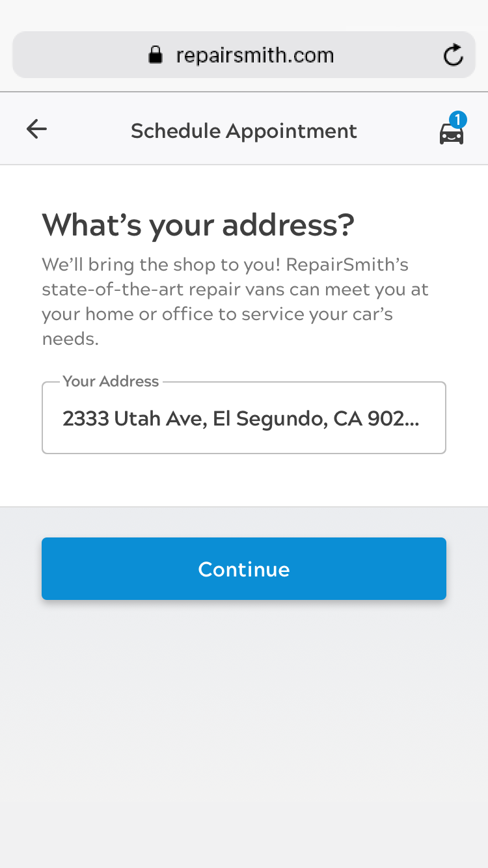This screenshot has height=868, width=488.
Task: Click the repairsmith.com domain text
Action: [254, 55]
